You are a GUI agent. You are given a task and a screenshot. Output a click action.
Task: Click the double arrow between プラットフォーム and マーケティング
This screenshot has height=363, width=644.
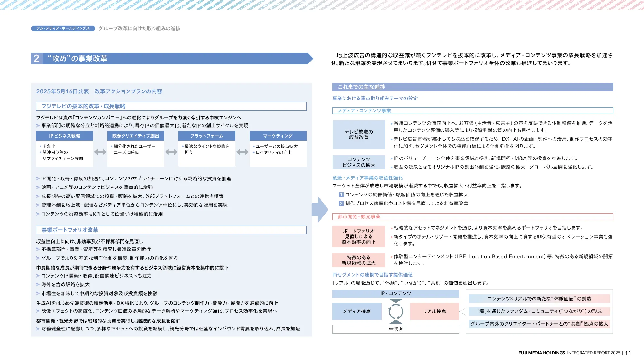242,152
